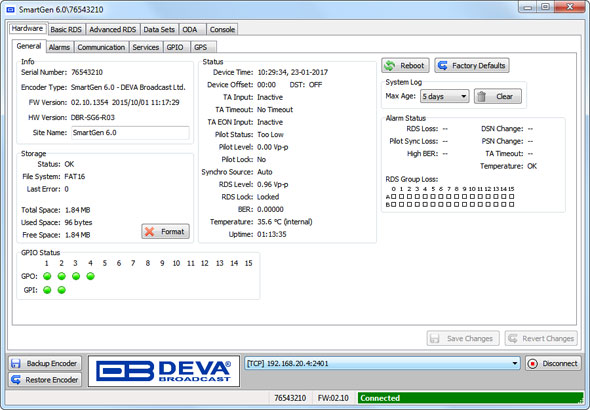Click Restore Encoder button
Viewport: 590px width, 410px height.
(45, 380)
